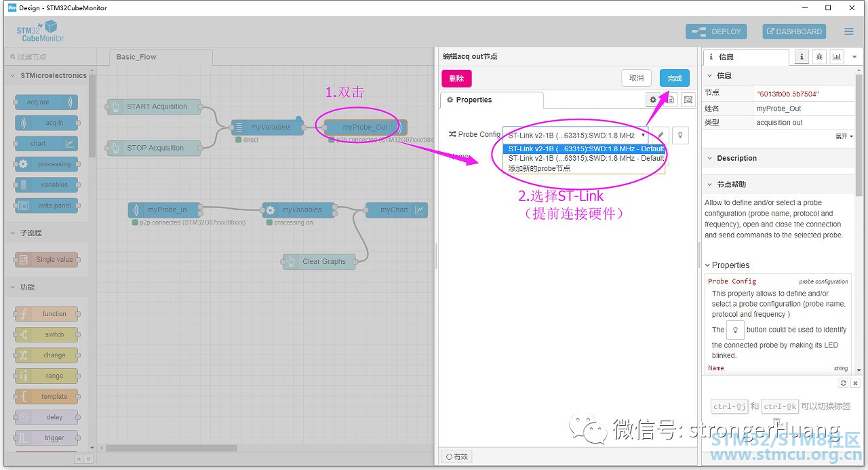Collapse all palette categories
Image resolution: width=868 pixels, height=470 pixels.
[x=79, y=459]
